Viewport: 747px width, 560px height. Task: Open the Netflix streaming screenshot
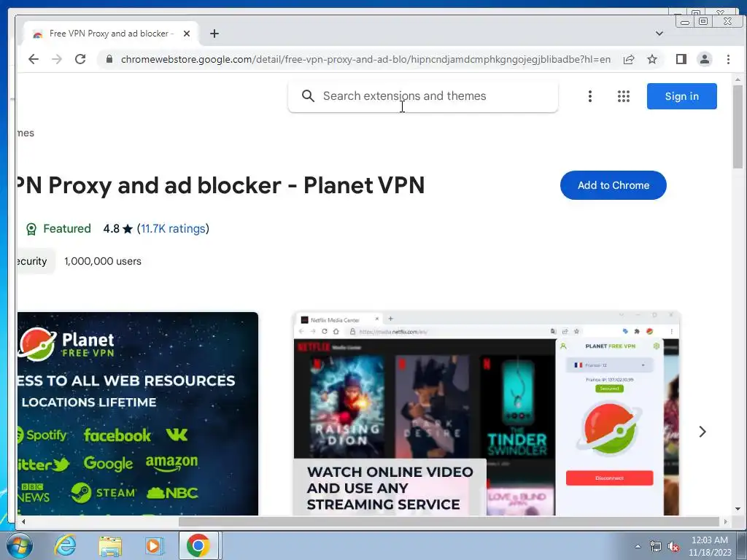(487, 413)
